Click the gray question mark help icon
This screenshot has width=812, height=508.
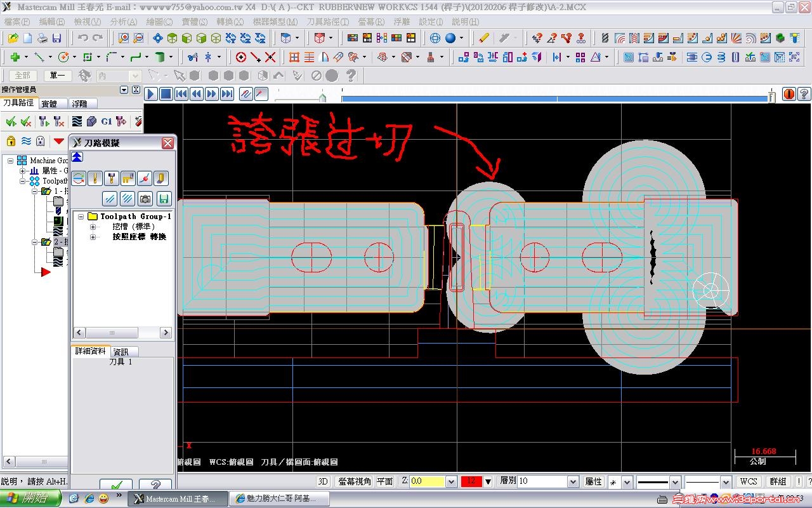pyautogui.click(x=350, y=76)
